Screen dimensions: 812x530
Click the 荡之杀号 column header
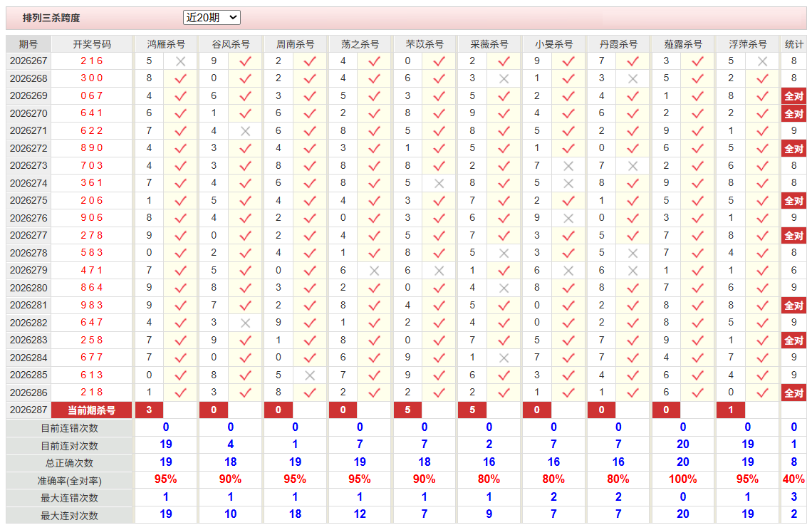point(360,44)
